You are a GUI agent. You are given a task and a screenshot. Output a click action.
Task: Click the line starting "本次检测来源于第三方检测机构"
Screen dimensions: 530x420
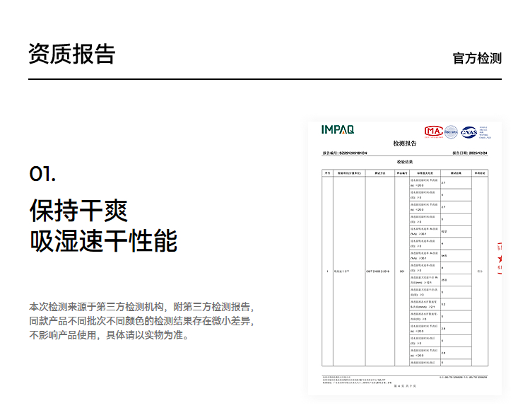point(141,307)
